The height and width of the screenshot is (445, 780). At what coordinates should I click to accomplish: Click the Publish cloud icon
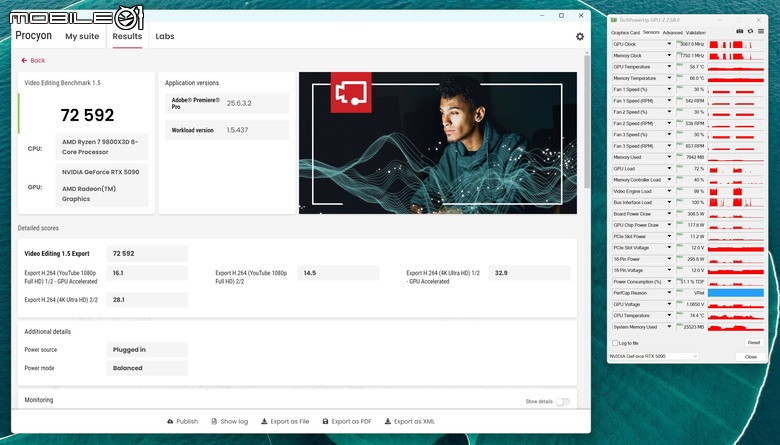(x=170, y=421)
